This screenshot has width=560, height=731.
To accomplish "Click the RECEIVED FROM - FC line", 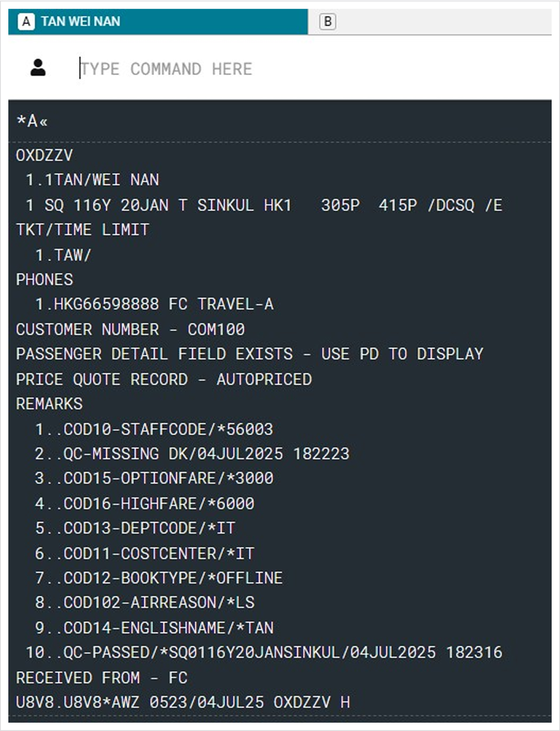I will [102, 678].
